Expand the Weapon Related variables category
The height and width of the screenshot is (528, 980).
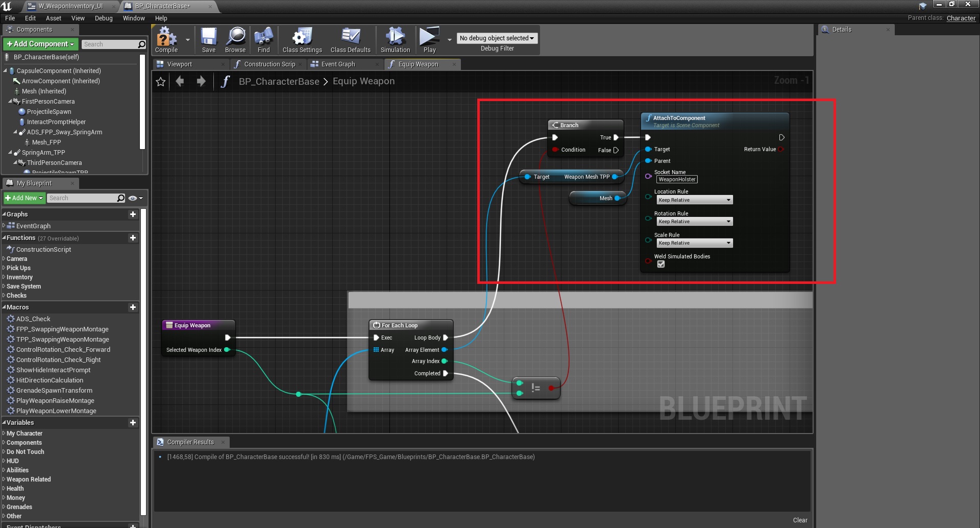coord(29,479)
